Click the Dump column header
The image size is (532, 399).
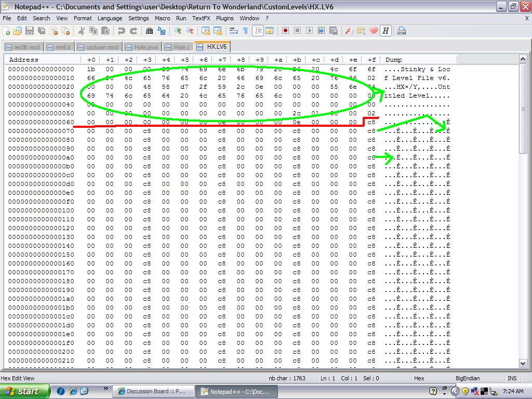click(419, 60)
